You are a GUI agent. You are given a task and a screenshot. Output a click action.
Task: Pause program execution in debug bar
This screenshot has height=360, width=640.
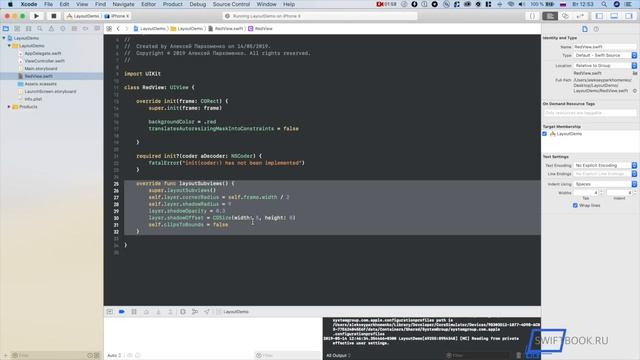point(134,311)
